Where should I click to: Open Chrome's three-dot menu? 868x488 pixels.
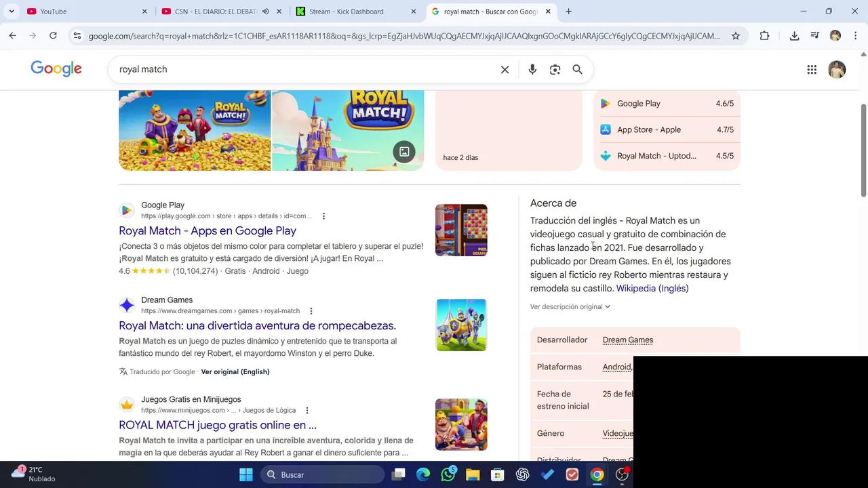click(x=854, y=36)
